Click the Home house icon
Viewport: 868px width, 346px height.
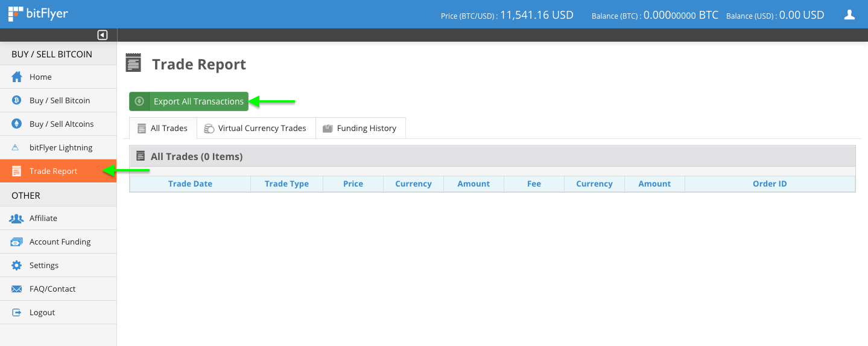[17, 77]
